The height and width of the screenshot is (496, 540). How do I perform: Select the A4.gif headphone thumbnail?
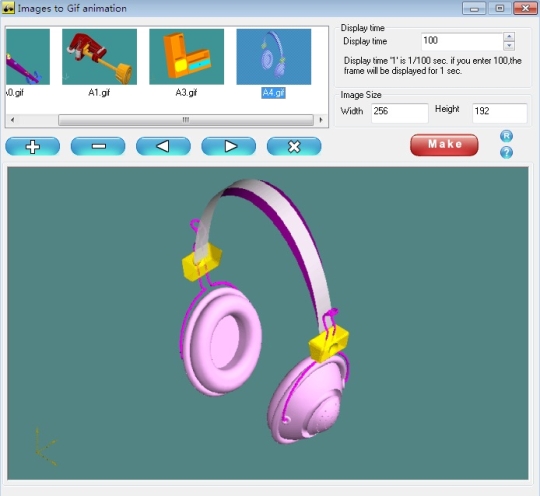point(274,57)
